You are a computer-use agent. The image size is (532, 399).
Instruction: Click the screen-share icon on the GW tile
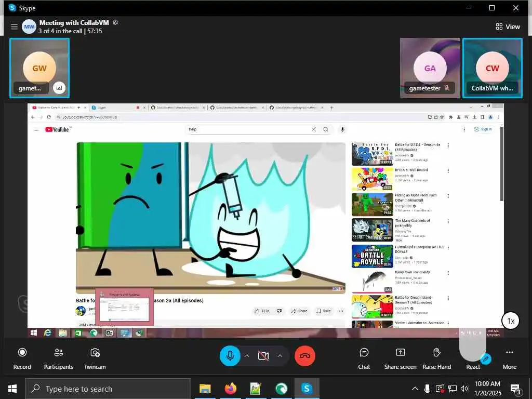click(x=59, y=88)
